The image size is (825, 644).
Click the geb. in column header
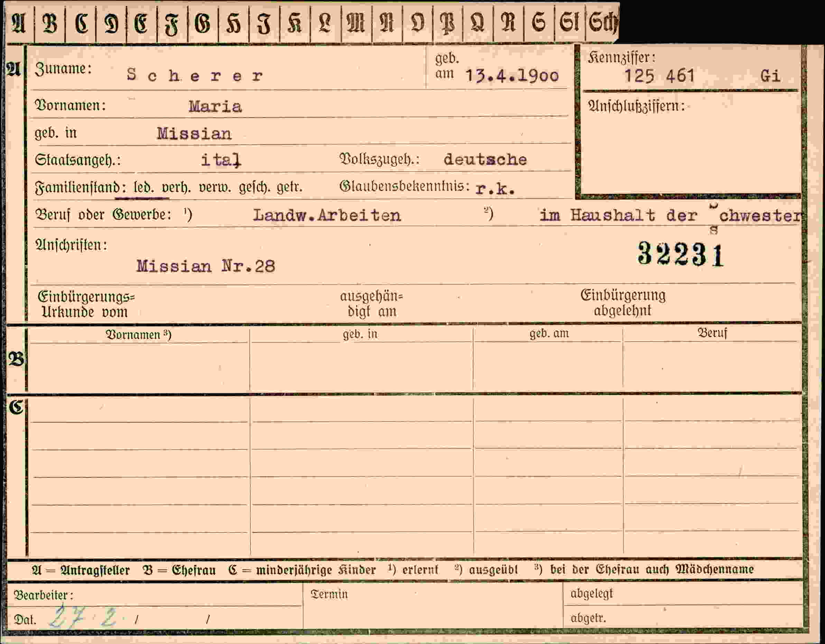click(360, 334)
